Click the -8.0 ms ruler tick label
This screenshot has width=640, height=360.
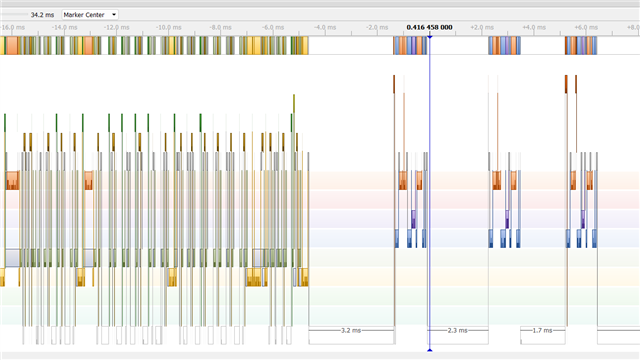(220, 27)
